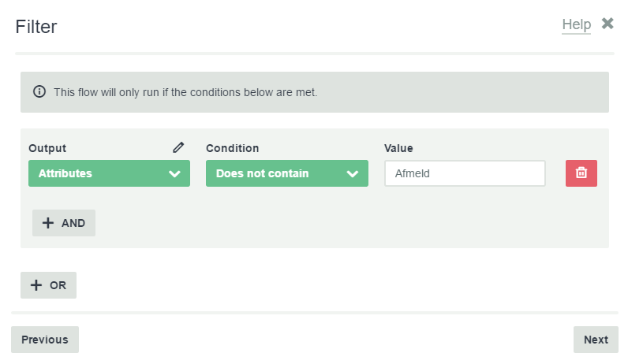Image resolution: width=628 pixels, height=364 pixels.
Task: Click the plus icon on OR button
Action: pos(36,285)
